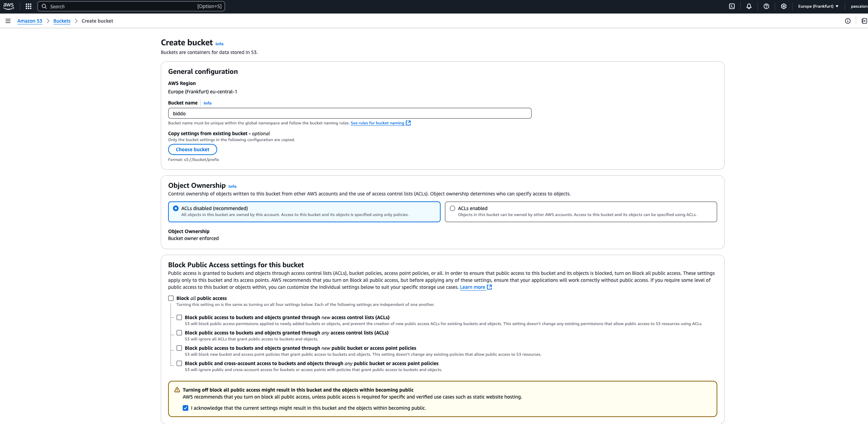Open notifications bell icon
Image resolution: width=868 pixels, height=424 pixels.
[749, 6]
